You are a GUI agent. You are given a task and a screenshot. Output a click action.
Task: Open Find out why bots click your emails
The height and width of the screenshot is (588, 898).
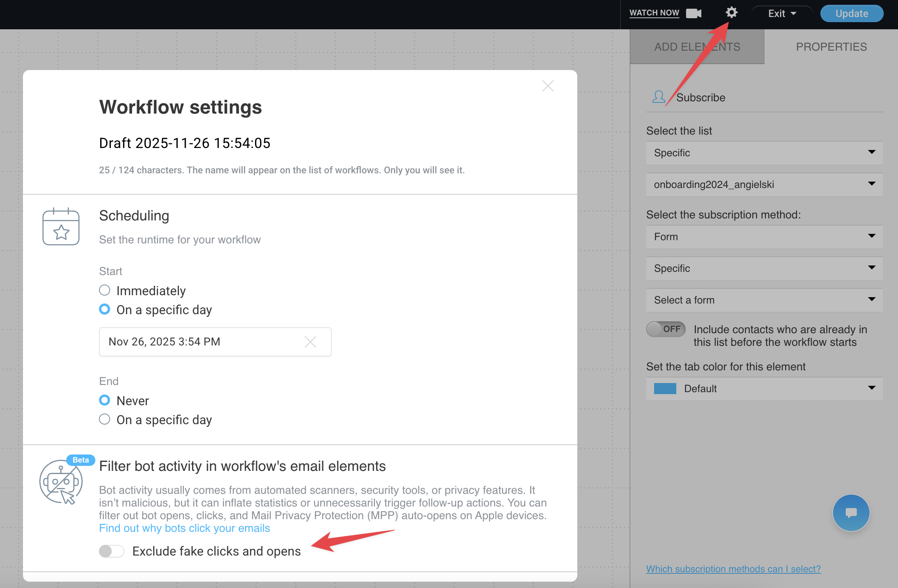[x=184, y=528]
